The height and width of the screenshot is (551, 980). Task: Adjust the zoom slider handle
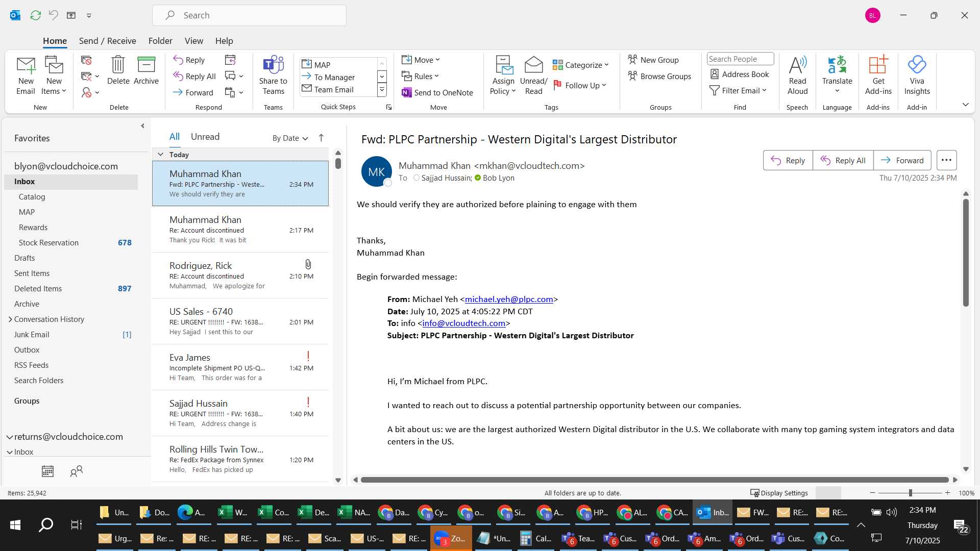[x=910, y=493]
